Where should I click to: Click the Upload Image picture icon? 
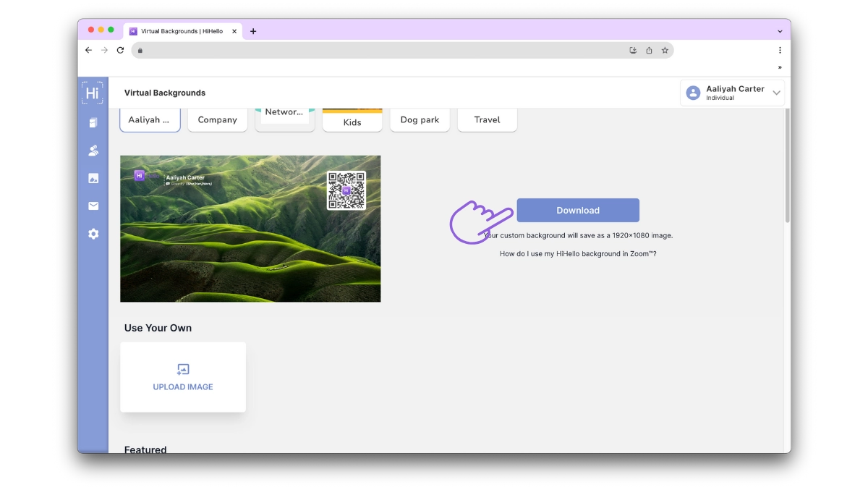pyautogui.click(x=182, y=369)
